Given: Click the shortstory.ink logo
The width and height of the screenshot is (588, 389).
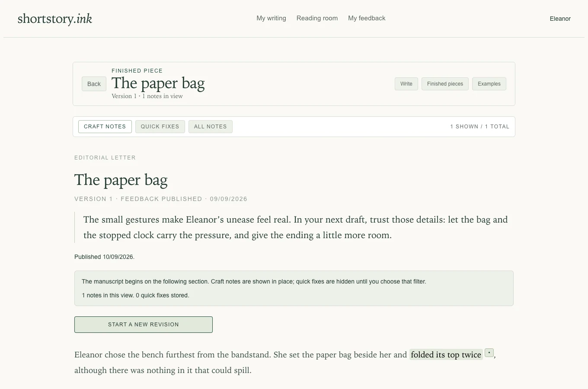Looking at the screenshot, I should point(55,19).
